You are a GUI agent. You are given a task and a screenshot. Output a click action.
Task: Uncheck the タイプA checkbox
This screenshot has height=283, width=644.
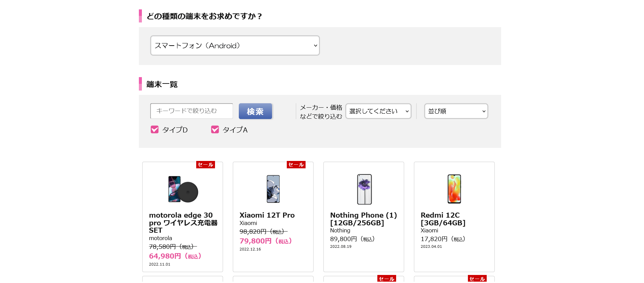(215, 129)
